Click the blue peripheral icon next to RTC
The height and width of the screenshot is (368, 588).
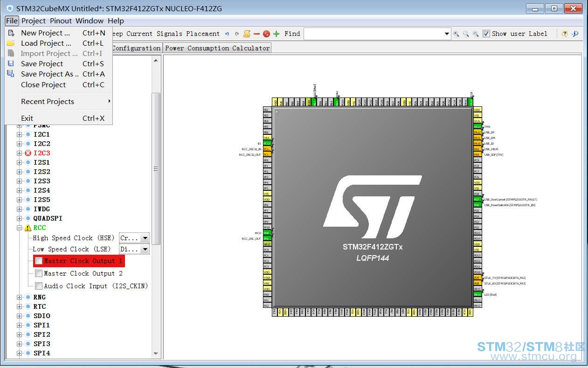(x=28, y=306)
